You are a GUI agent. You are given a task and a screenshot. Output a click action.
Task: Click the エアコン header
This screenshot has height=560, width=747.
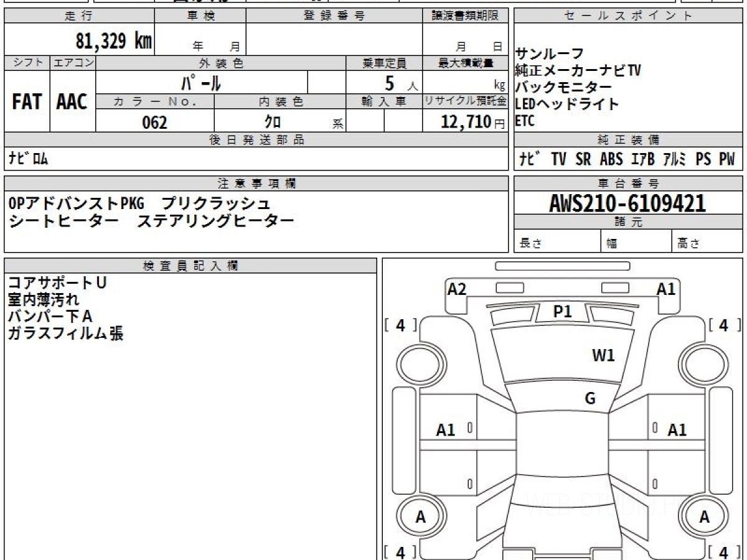73,63
